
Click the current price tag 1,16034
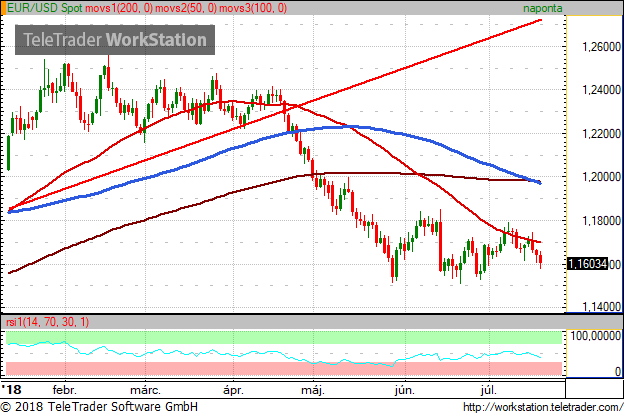point(587,264)
